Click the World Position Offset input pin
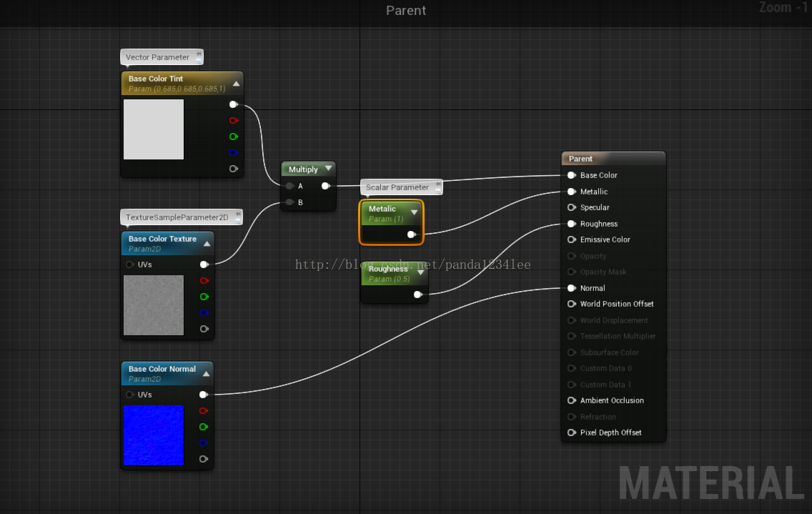The image size is (812, 514). coord(572,304)
